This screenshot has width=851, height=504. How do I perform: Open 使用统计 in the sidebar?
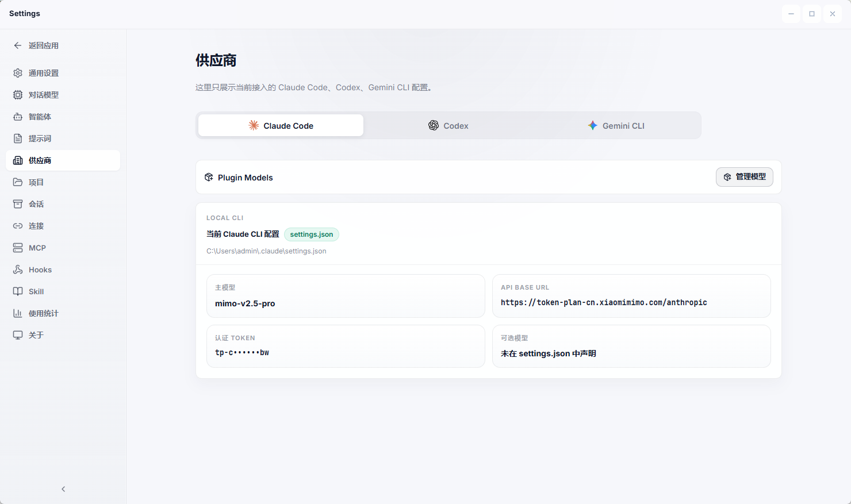(x=63, y=313)
